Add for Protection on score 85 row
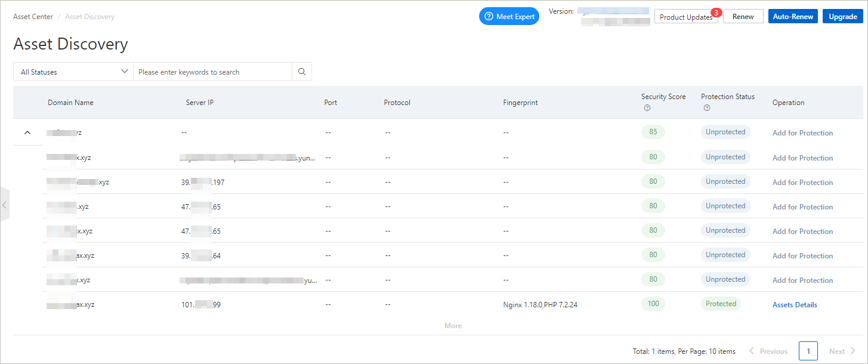The image size is (868, 364). click(802, 132)
